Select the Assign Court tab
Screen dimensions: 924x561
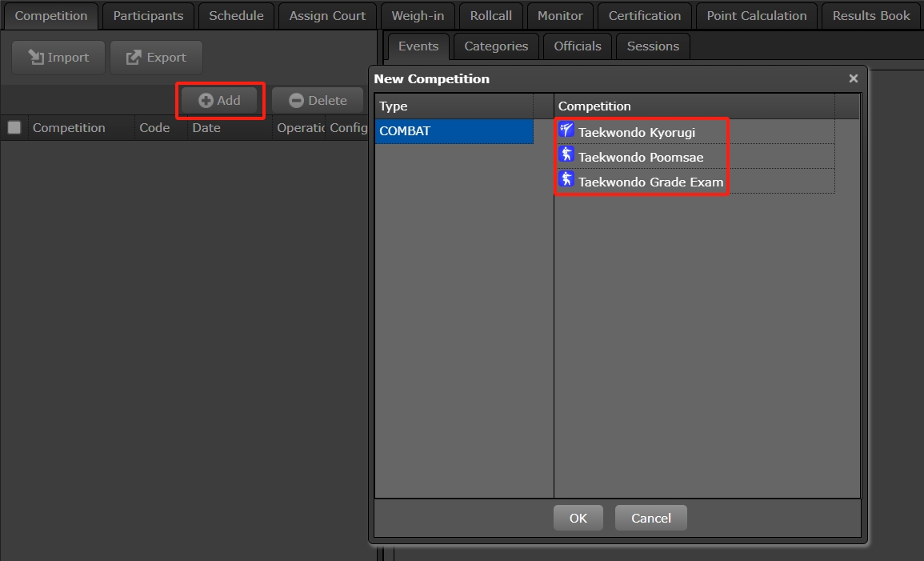pos(327,16)
